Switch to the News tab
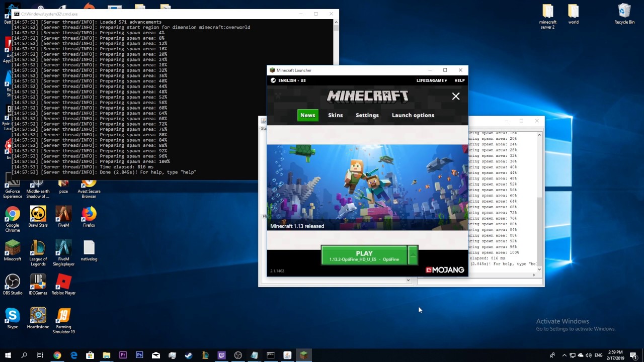Image resolution: width=644 pixels, height=362 pixels. click(307, 115)
